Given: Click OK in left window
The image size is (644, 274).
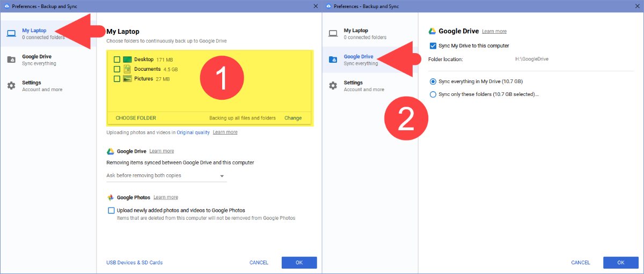Looking at the screenshot, I should coord(299,263).
